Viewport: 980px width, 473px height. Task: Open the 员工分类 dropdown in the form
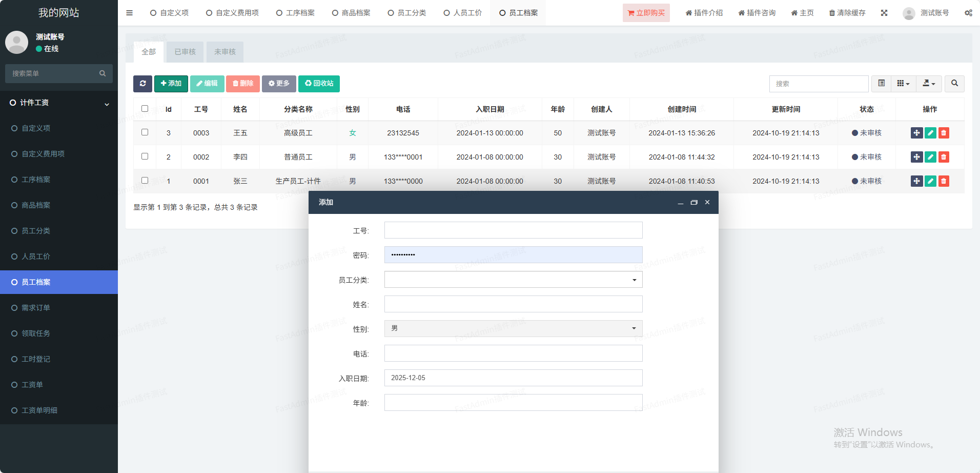click(x=513, y=280)
